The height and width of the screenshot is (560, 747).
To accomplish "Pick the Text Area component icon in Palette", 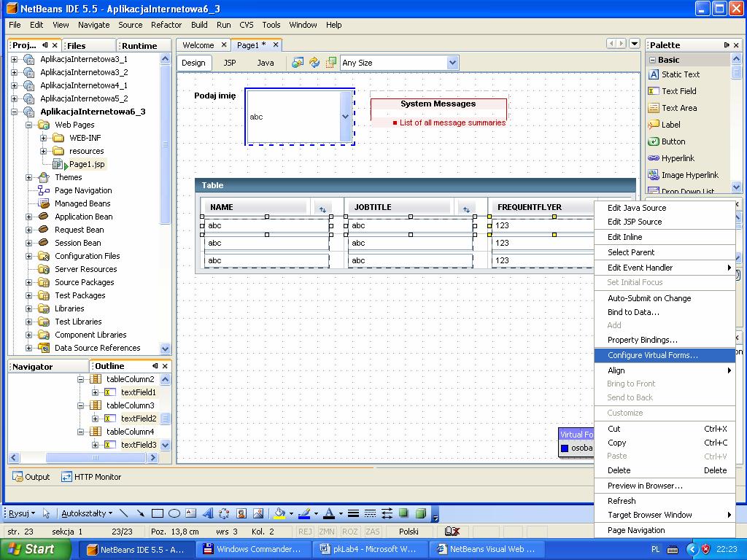I will [x=654, y=108].
